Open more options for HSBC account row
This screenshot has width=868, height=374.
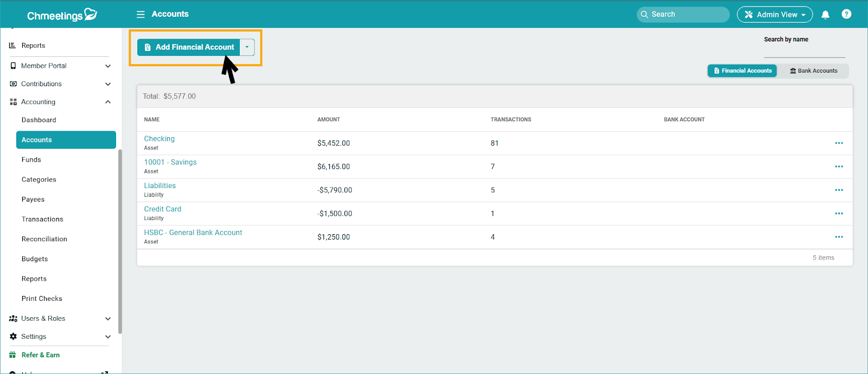click(839, 237)
